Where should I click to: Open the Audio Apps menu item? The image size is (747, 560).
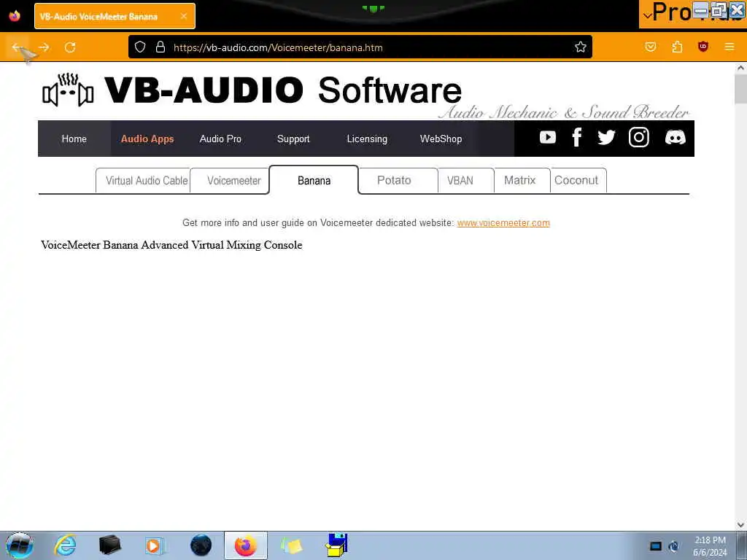click(x=147, y=139)
